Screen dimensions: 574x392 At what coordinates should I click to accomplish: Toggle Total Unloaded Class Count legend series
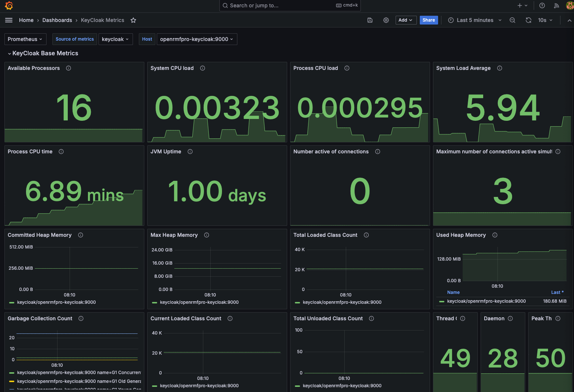click(342, 386)
